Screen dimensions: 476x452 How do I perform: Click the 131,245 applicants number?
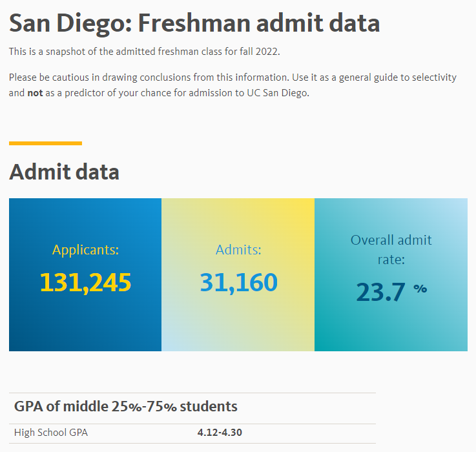click(85, 283)
